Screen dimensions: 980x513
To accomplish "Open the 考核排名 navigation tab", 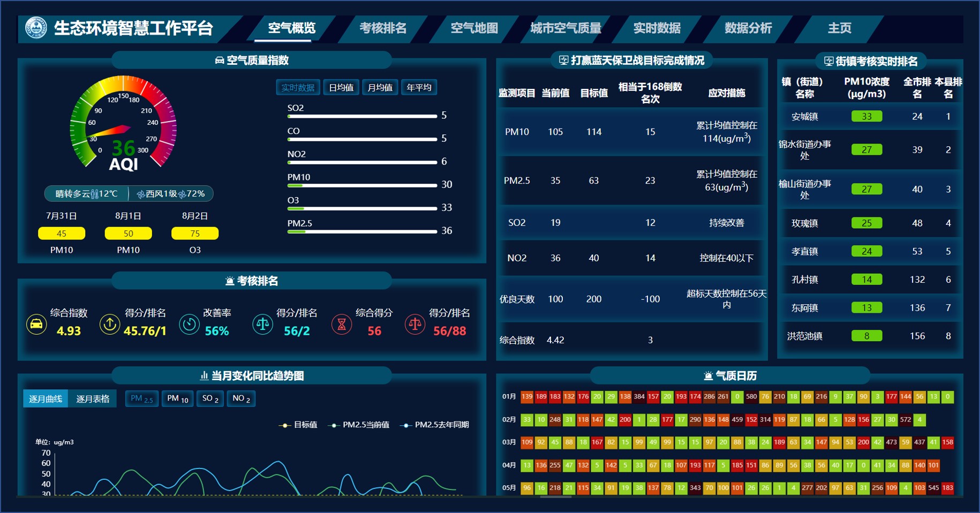I will (x=383, y=28).
